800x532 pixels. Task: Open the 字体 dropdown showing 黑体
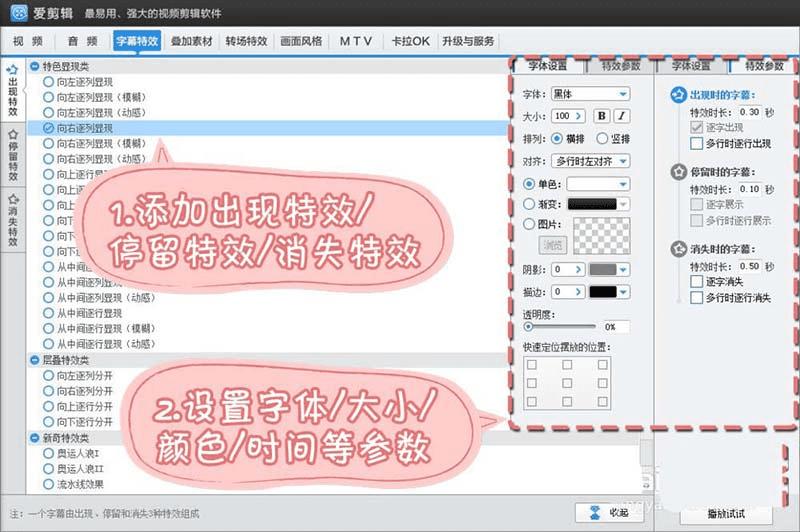pyautogui.click(x=590, y=94)
